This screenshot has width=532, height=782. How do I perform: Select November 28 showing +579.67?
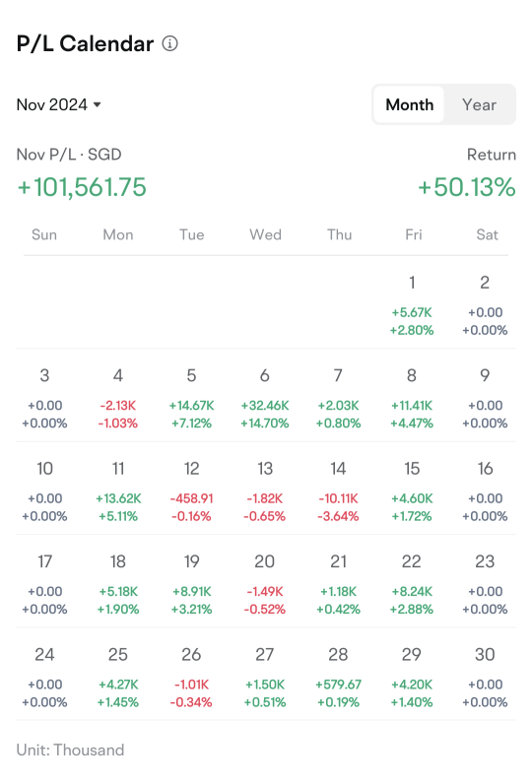click(x=338, y=678)
